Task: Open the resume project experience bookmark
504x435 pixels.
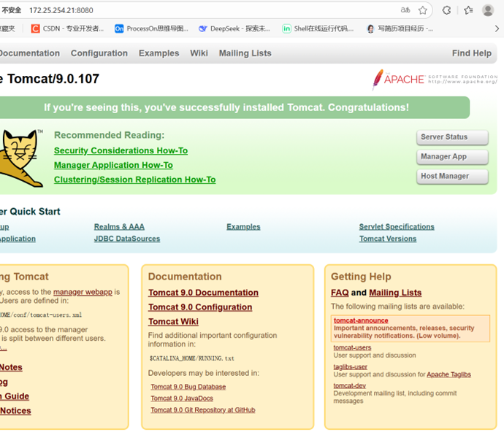Action: 400,28
